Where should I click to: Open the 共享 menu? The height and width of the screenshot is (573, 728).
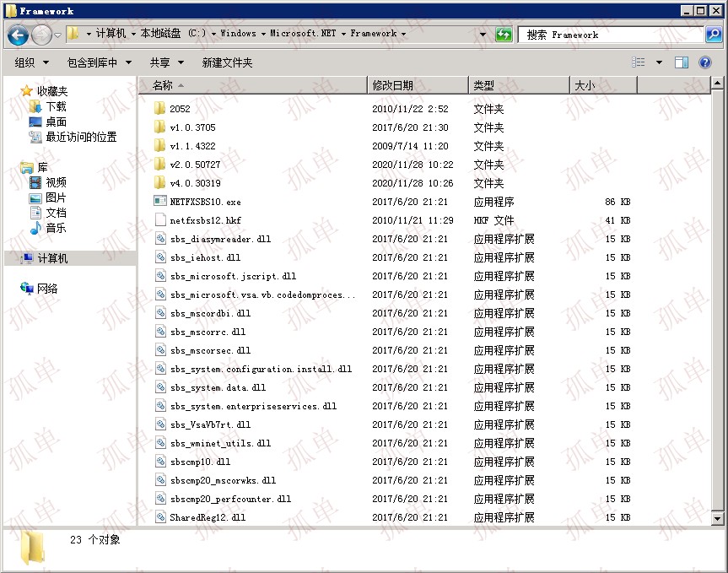point(167,62)
